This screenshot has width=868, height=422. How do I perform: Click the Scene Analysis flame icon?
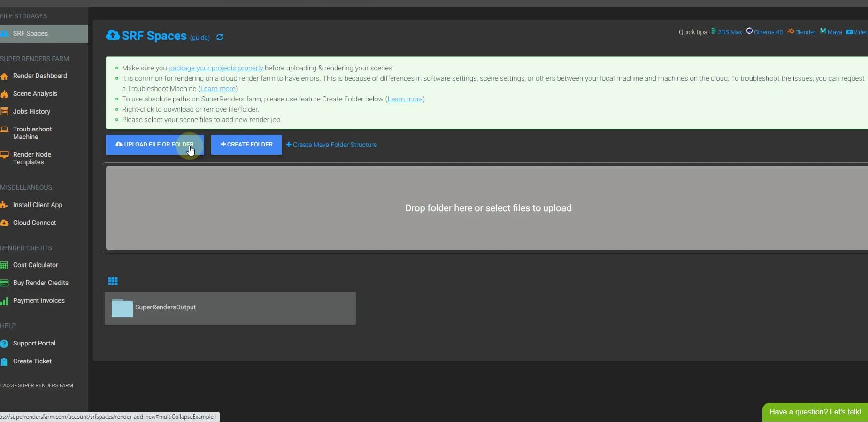[x=4, y=94]
